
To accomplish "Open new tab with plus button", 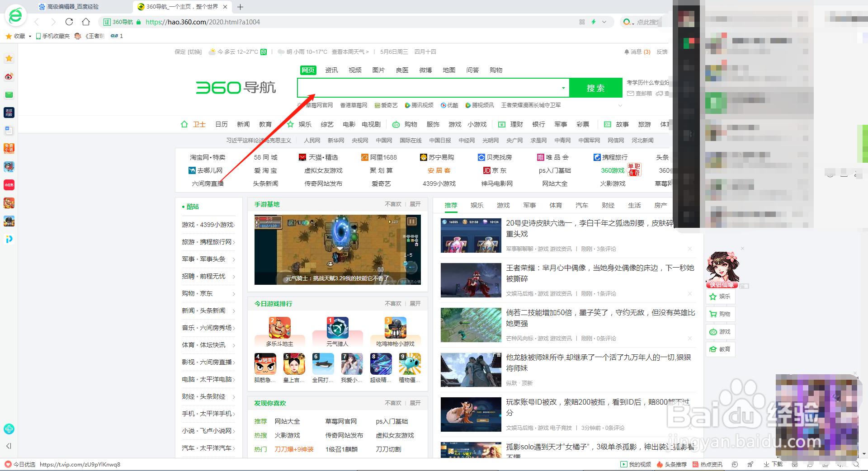I will 241,7.
